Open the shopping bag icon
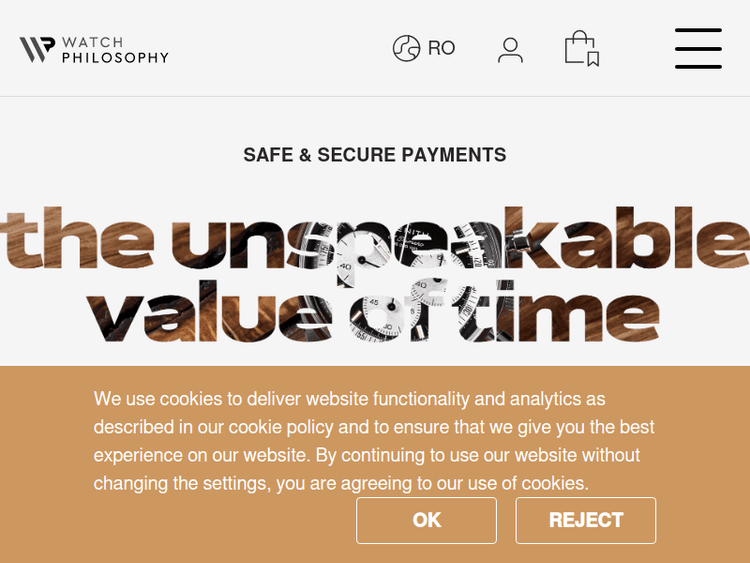This screenshot has height=563, width=750. [578, 46]
